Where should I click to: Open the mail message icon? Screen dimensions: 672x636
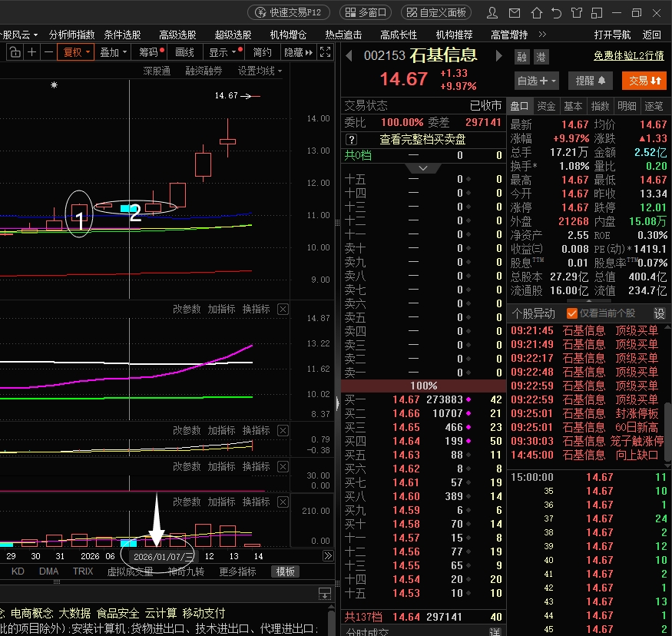[x=515, y=13]
